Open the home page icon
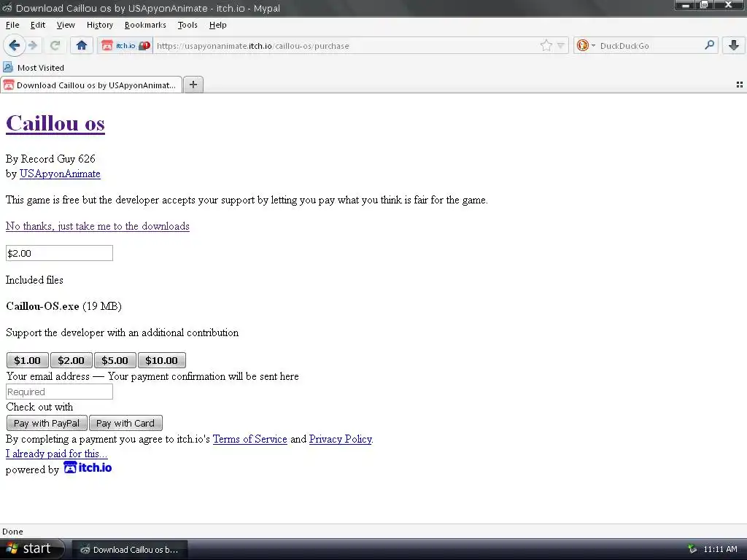Screen dimensions: 747x560 click(x=82, y=46)
